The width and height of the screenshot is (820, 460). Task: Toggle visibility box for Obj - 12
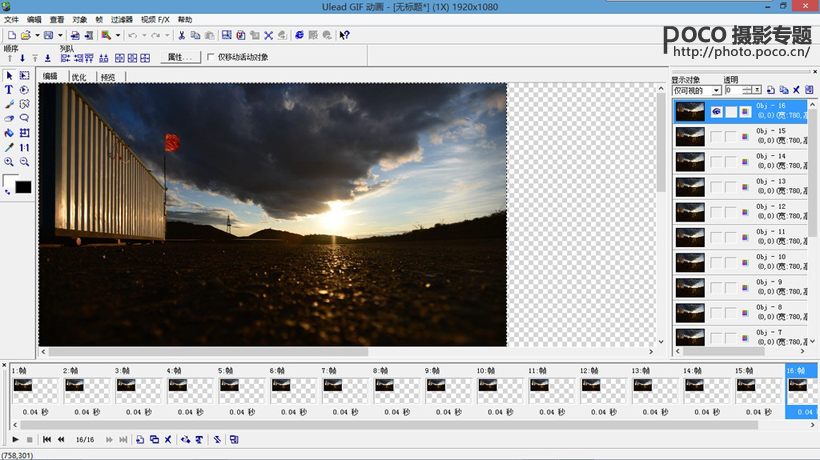pos(716,212)
